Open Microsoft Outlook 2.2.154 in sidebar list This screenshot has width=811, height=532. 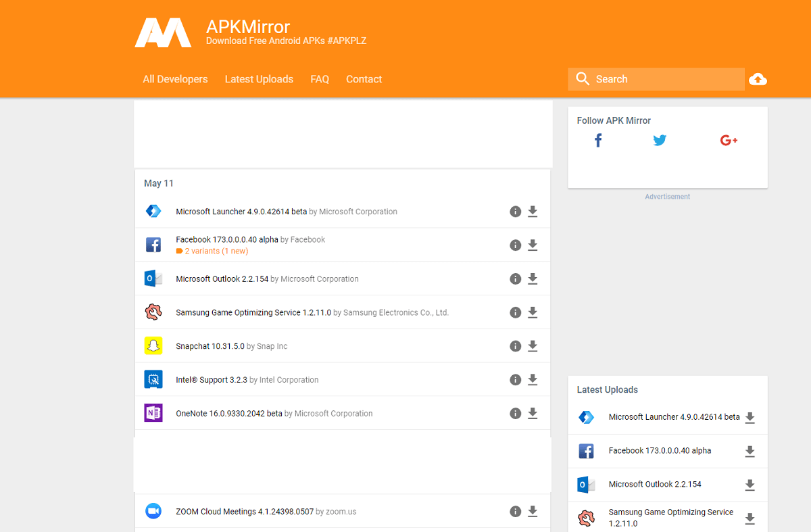pyautogui.click(x=655, y=484)
